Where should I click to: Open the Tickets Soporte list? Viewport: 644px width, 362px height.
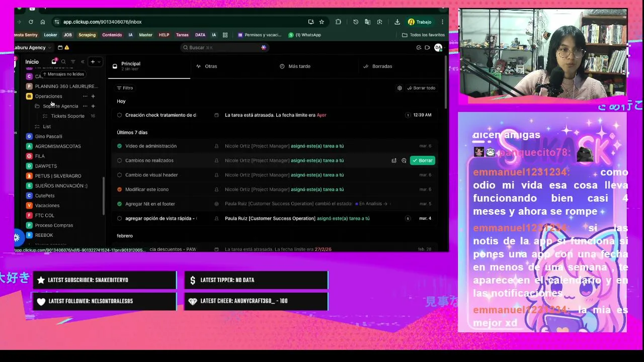tap(67, 116)
